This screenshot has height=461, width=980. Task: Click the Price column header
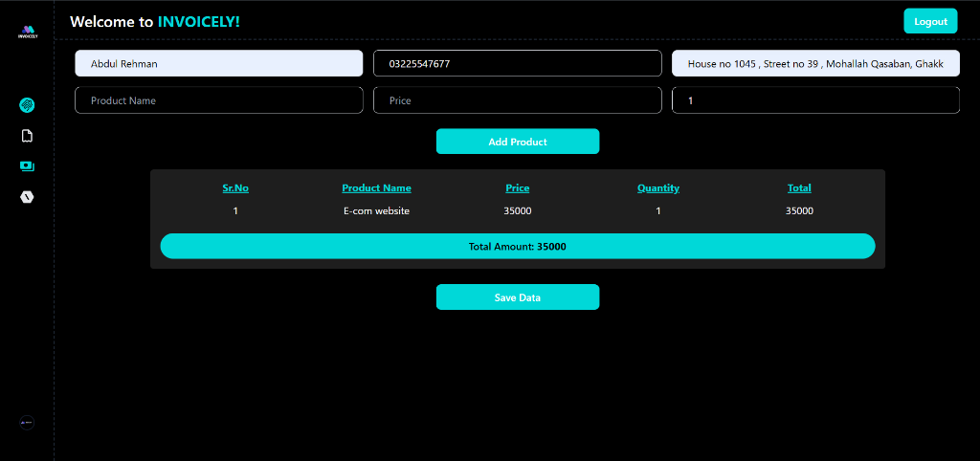[x=518, y=188]
